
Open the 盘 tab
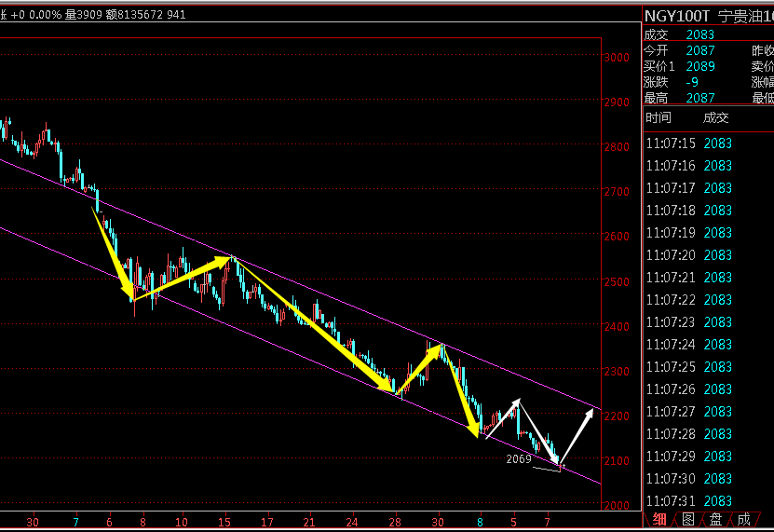coord(715,519)
